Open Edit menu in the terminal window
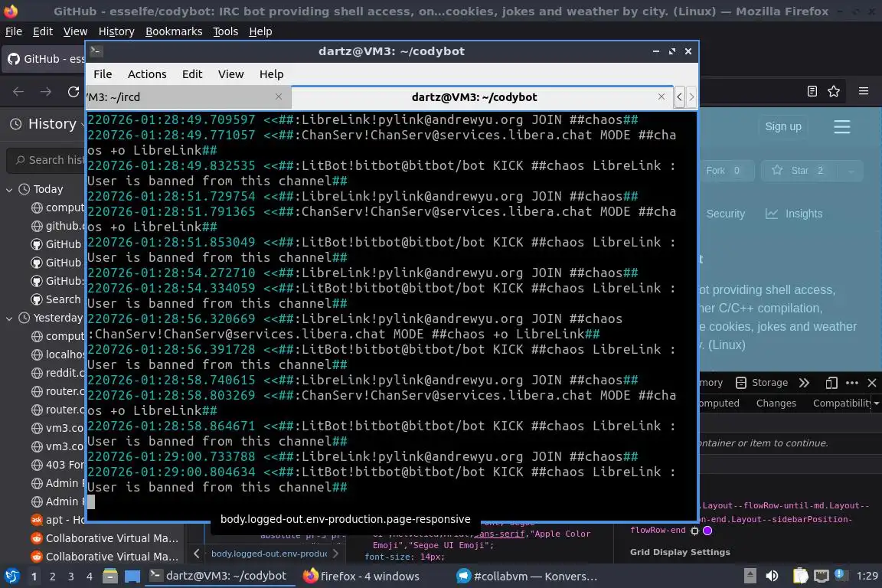The height and width of the screenshot is (588, 882). (192, 74)
